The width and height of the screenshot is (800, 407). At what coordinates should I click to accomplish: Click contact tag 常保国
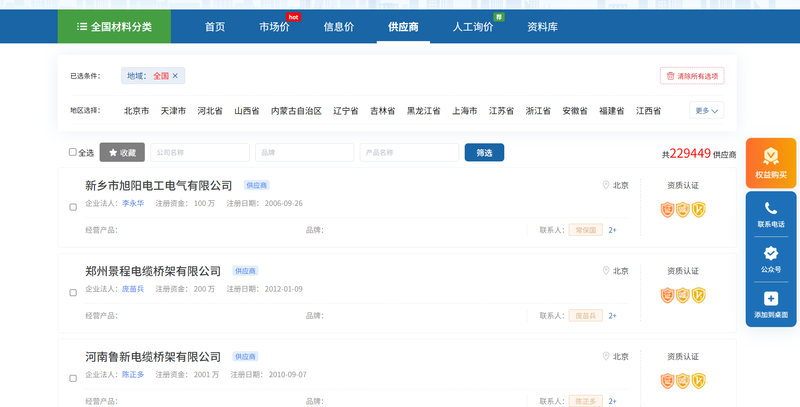586,230
